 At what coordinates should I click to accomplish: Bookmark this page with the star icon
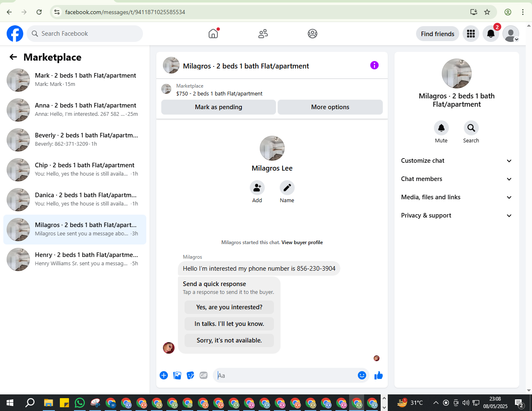(487, 12)
